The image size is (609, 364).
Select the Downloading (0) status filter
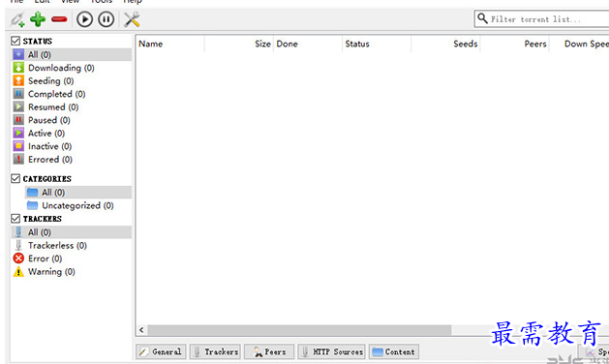[x=72, y=68]
